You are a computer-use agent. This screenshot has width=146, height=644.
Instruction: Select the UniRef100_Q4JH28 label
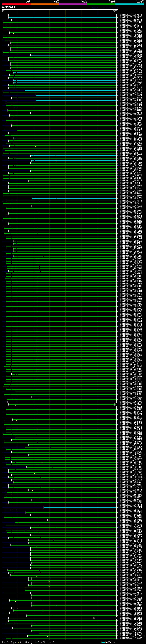point(131,424)
